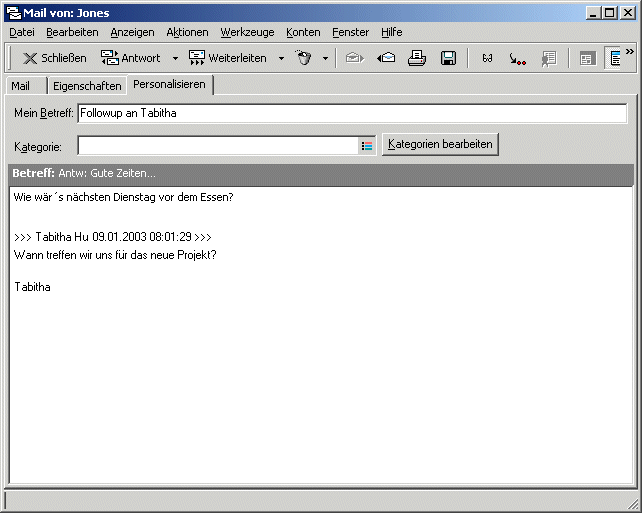Close the Mail von: Jones window
Image resolution: width=642 pixels, height=513 pixels.
[628, 13]
